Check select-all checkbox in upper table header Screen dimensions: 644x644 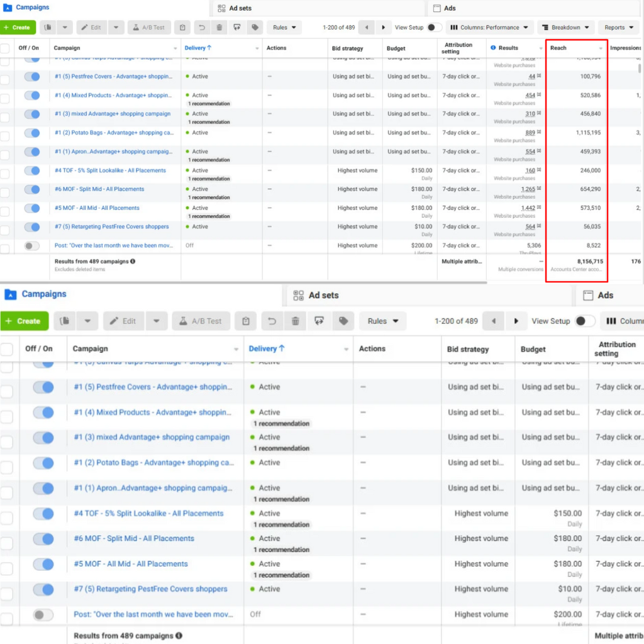[5, 48]
